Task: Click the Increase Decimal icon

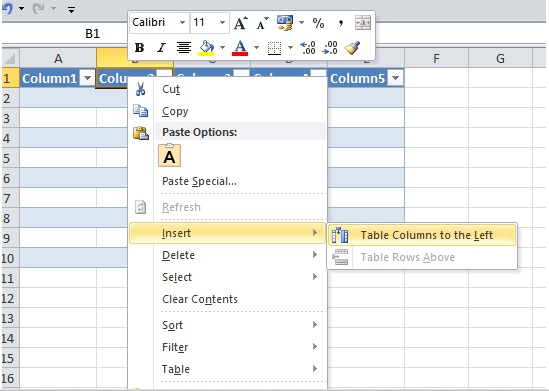Action: (308, 48)
